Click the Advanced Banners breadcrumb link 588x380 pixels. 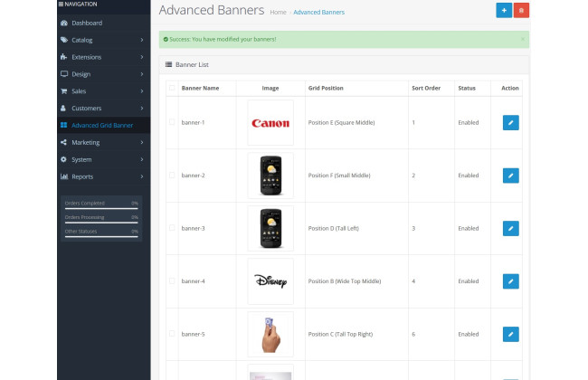318,13
